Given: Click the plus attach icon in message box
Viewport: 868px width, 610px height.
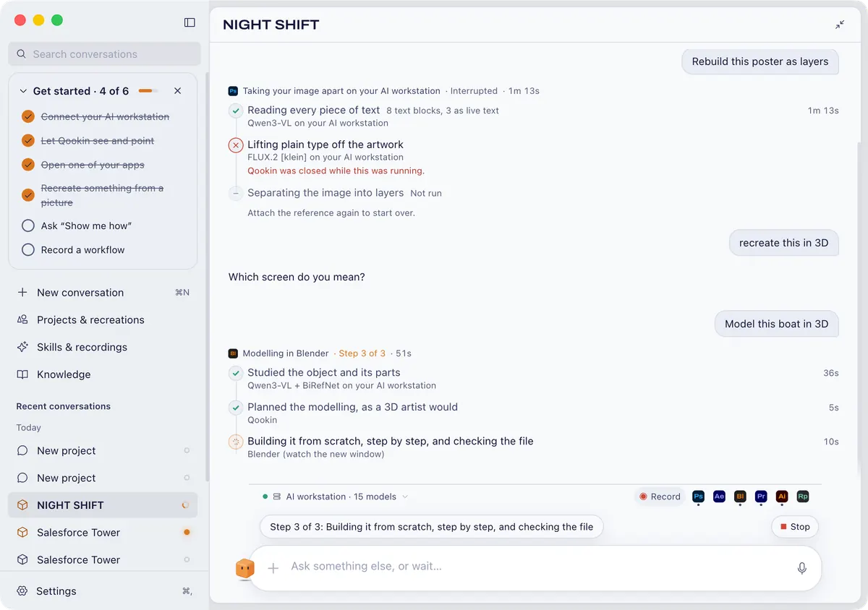Looking at the screenshot, I should coord(273,568).
